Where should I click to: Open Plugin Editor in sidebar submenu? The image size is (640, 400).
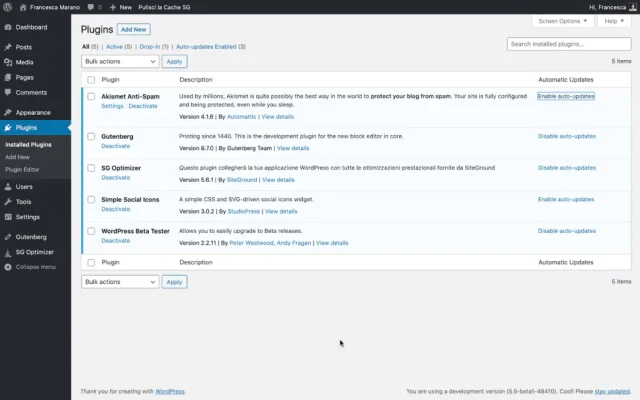[x=22, y=170]
